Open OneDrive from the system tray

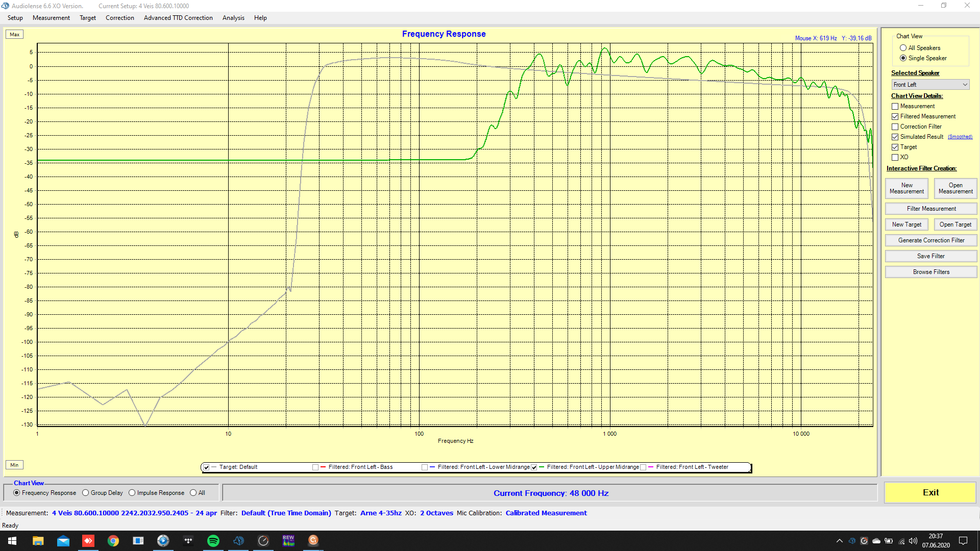pos(876,541)
